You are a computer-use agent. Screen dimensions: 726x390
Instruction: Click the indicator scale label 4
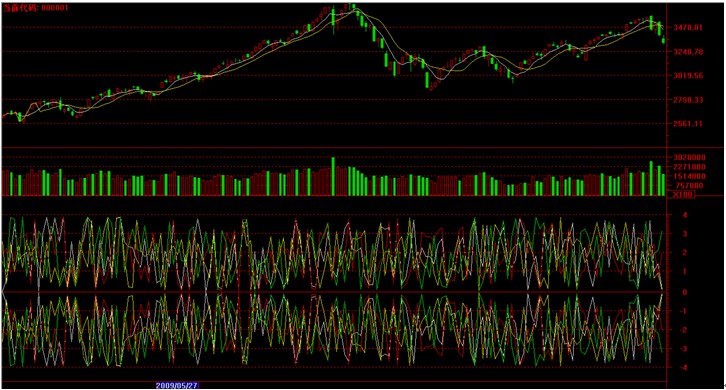(685, 215)
